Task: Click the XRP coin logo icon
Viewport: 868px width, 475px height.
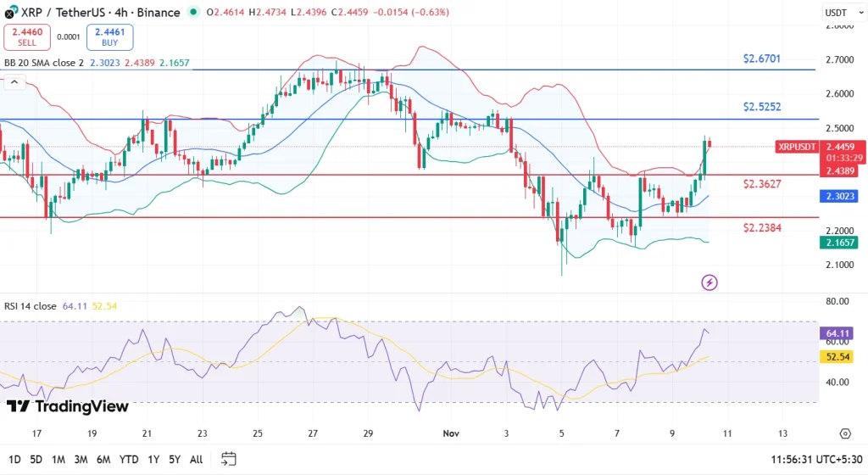Action: (9, 13)
